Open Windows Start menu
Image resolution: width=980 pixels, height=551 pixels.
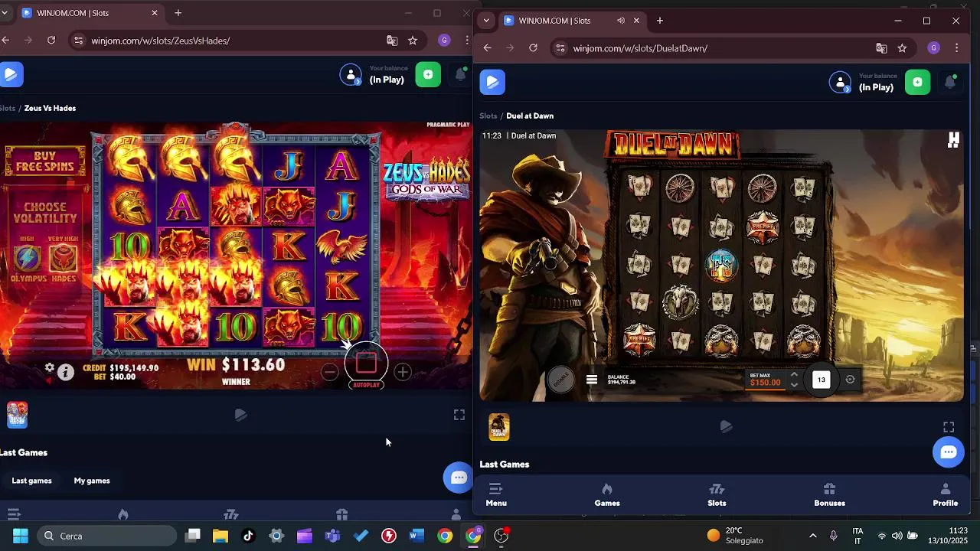pyautogui.click(x=21, y=536)
